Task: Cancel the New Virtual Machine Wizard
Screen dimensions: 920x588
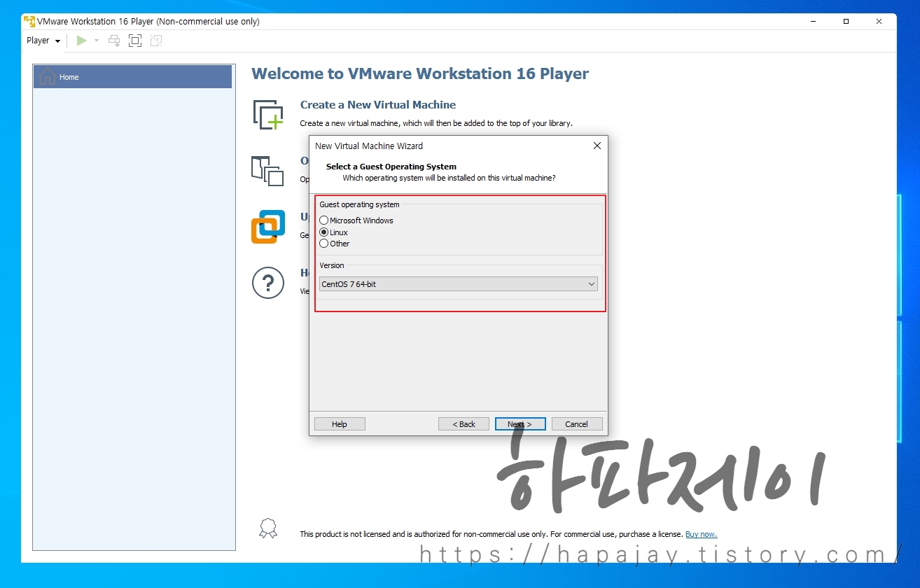Action: (577, 424)
